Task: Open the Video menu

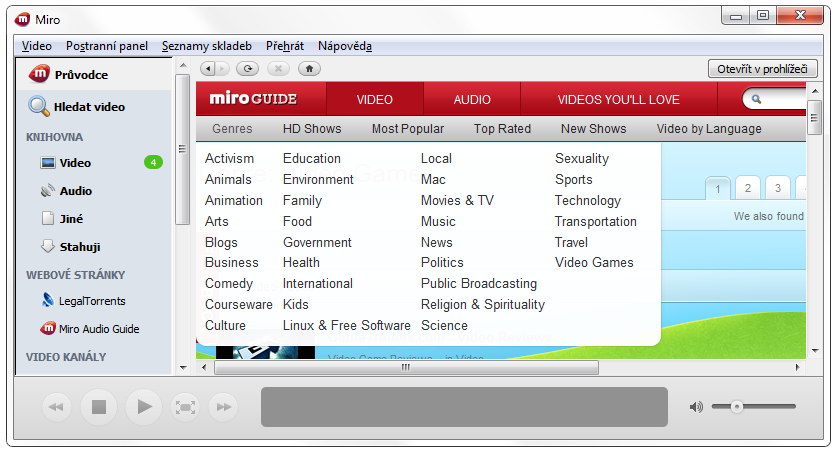Action: (37, 46)
